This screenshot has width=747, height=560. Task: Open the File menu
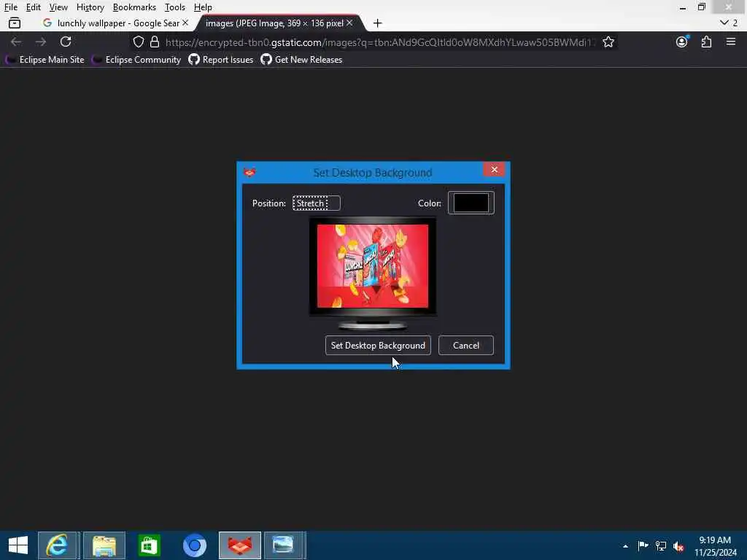[x=10, y=7]
